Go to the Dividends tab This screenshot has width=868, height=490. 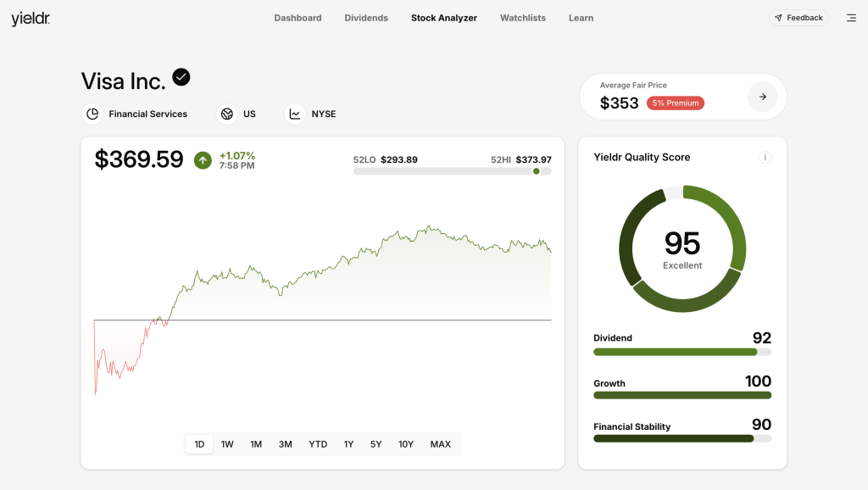pos(366,18)
